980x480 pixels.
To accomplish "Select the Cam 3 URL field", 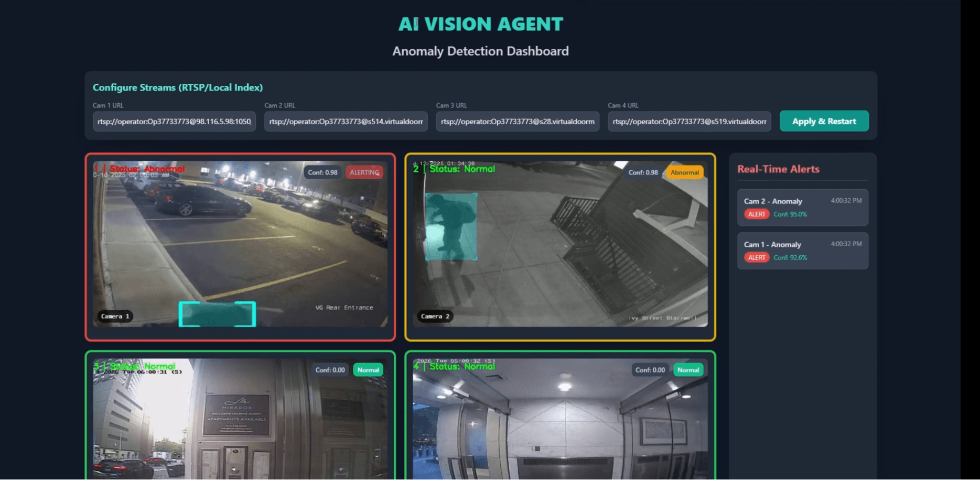I will (x=518, y=122).
